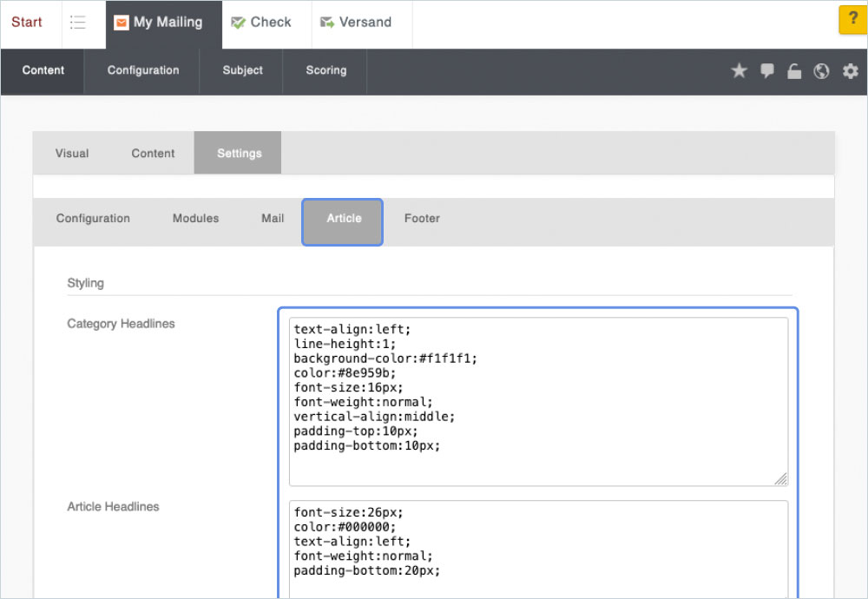Open the Subject section

[242, 70]
